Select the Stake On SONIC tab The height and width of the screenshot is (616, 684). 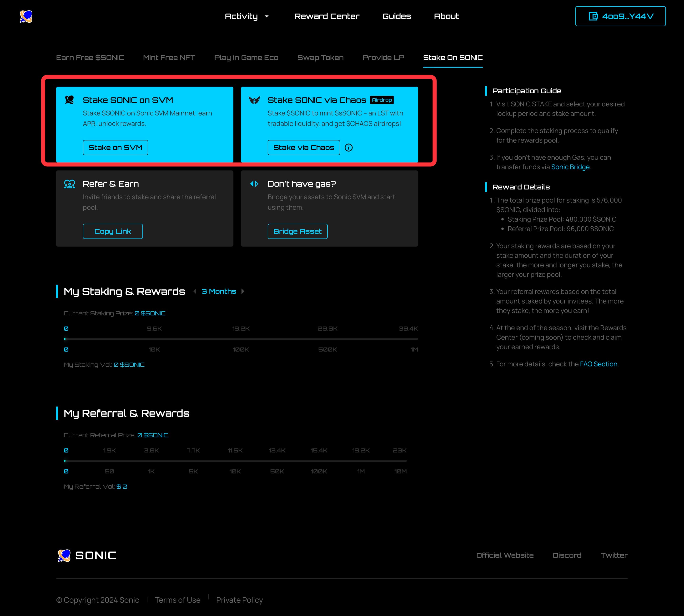[453, 58]
